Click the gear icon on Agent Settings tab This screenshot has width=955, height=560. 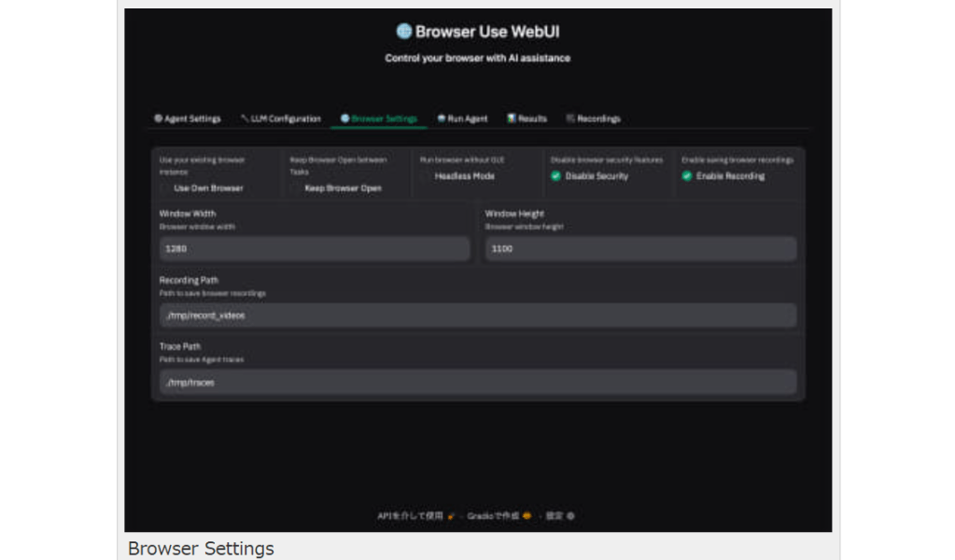point(158,119)
